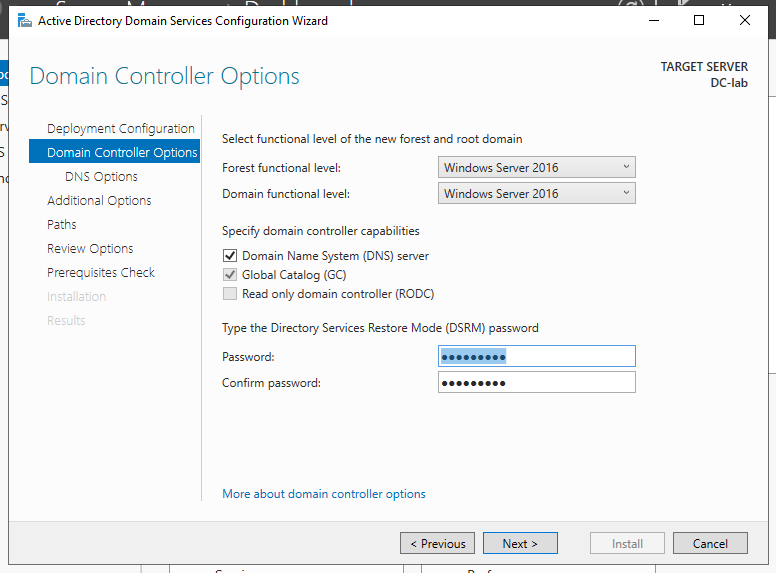Open DNS Options step
The height and width of the screenshot is (573, 776).
[101, 177]
